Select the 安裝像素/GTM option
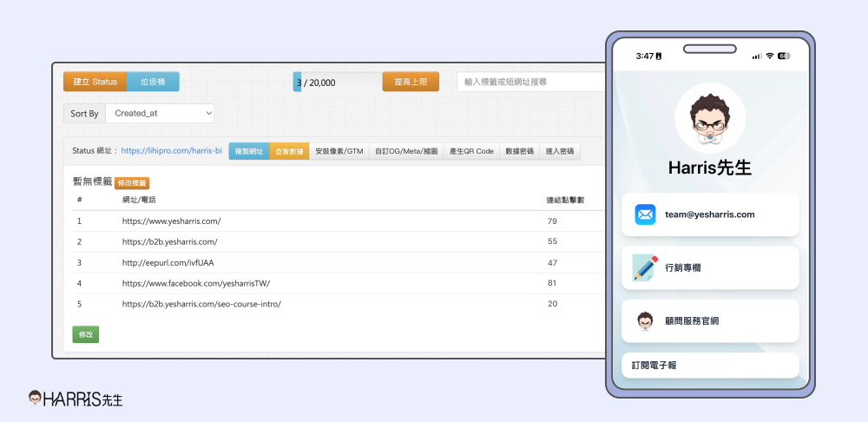 point(339,151)
